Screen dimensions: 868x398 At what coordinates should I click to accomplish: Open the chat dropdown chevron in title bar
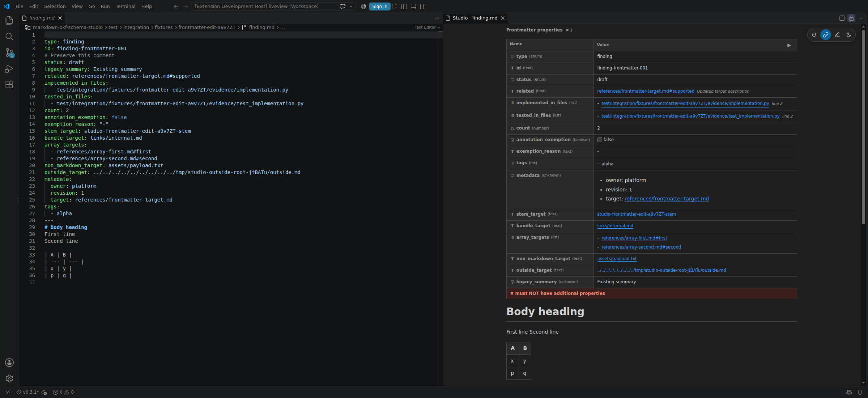351,7
